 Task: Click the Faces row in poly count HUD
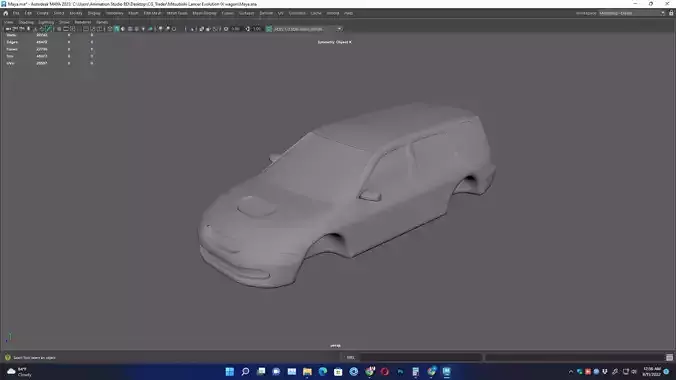(50, 49)
